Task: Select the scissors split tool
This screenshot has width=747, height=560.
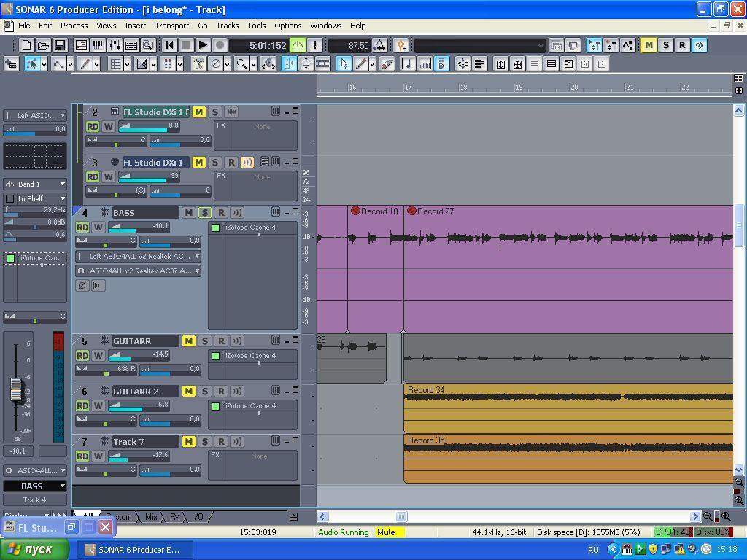Action: [198, 64]
